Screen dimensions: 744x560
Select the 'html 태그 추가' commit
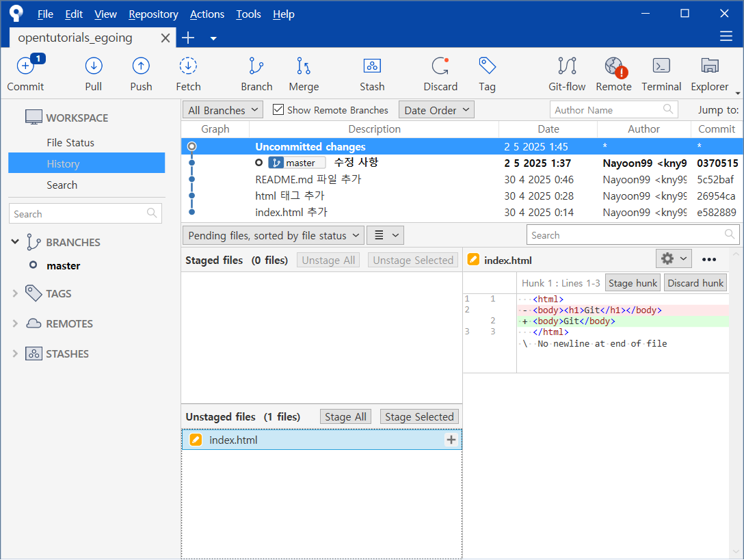[462, 196]
